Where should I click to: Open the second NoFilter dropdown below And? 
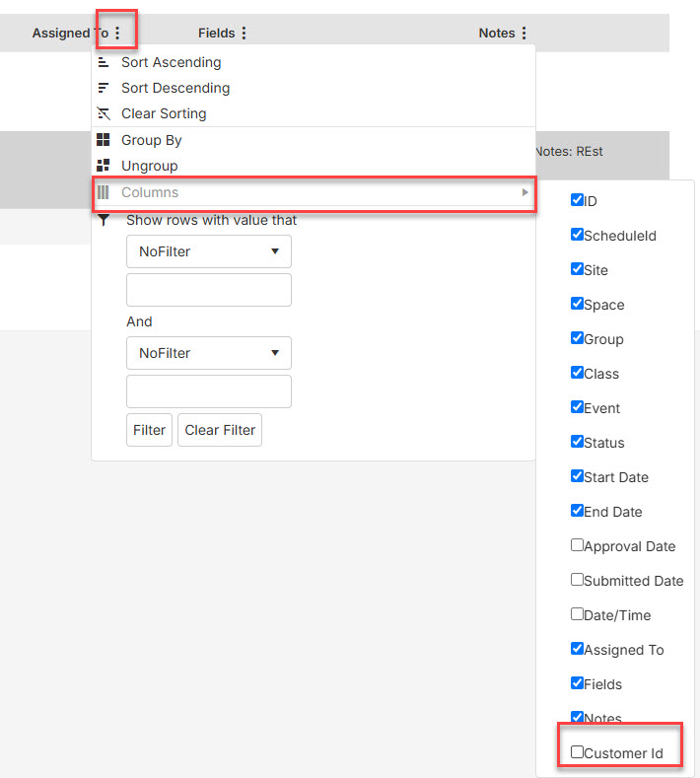(x=209, y=353)
